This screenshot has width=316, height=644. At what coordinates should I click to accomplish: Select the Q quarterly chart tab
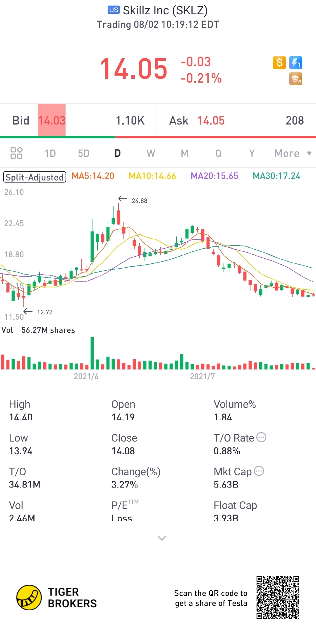pos(218,153)
